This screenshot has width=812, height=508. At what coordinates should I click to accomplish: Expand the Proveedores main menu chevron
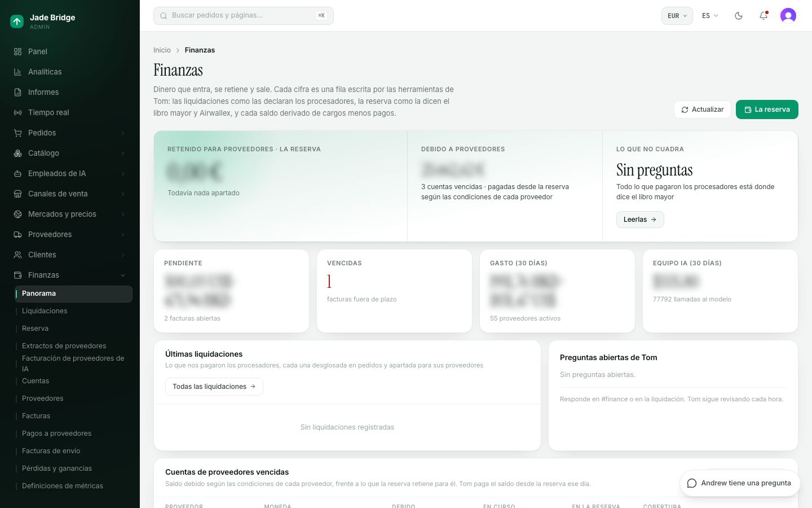click(123, 234)
